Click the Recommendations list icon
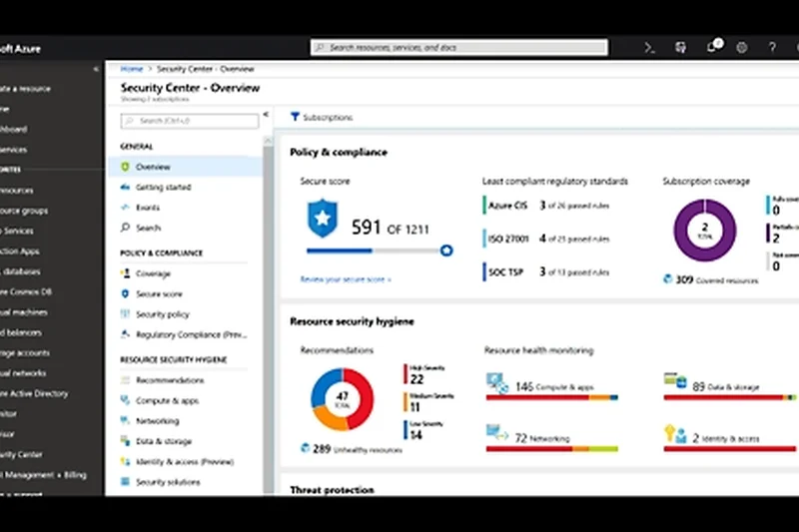The image size is (799, 532). 126,380
